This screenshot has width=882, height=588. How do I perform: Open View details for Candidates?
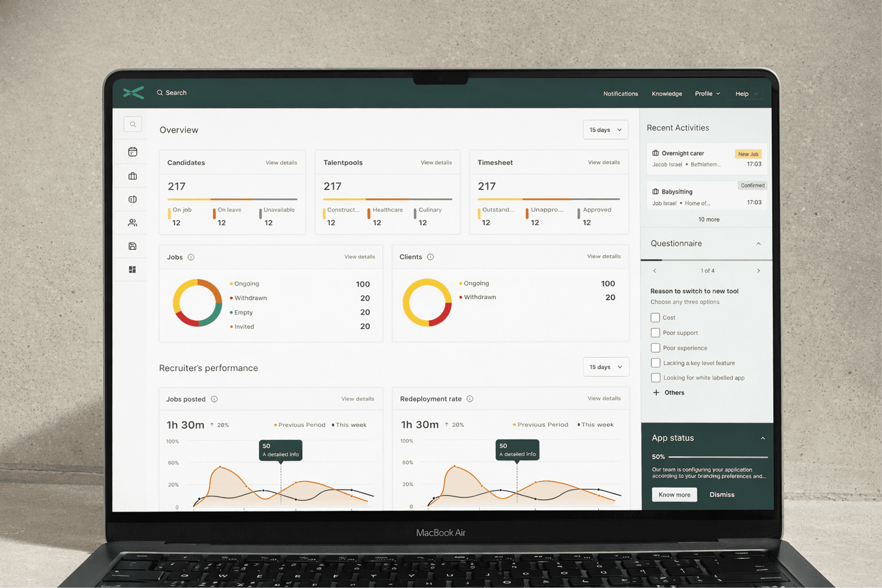(x=281, y=162)
